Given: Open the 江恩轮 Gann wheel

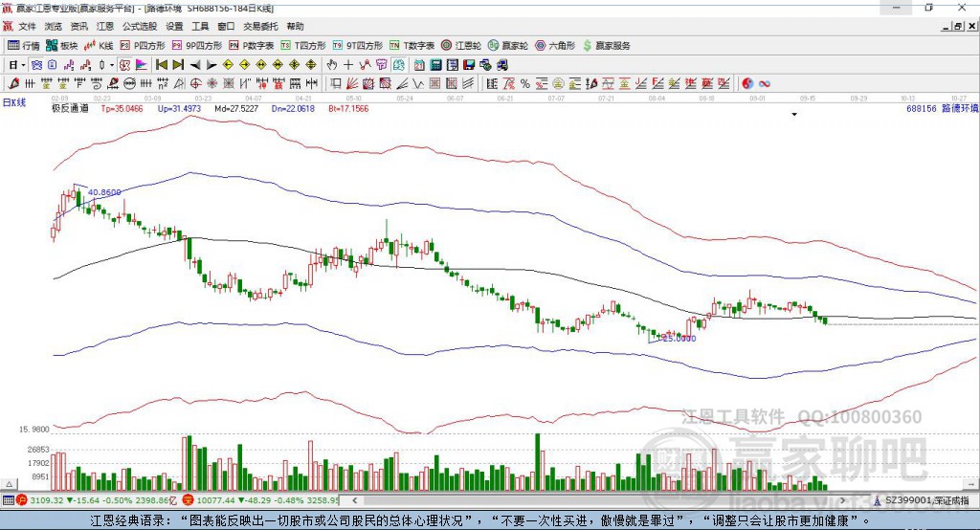Looking at the screenshot, I should (x=461, y=46).
